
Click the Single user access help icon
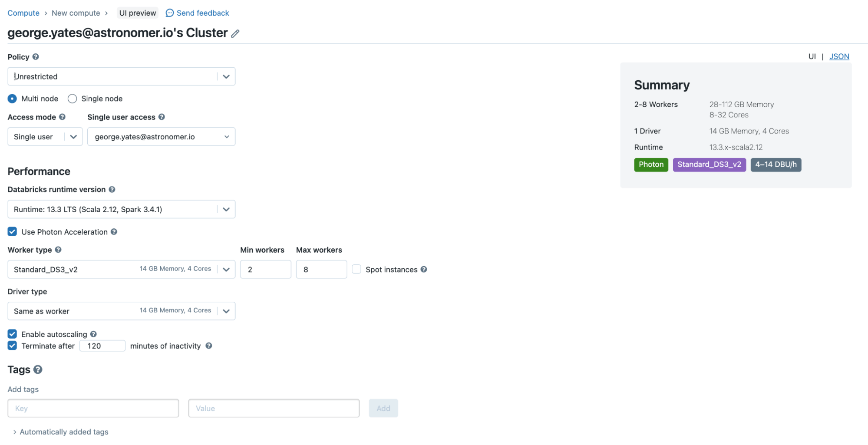point(162,117)
